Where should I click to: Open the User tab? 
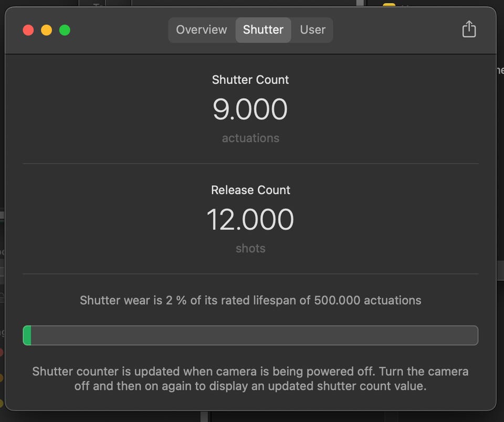(312, 30)
